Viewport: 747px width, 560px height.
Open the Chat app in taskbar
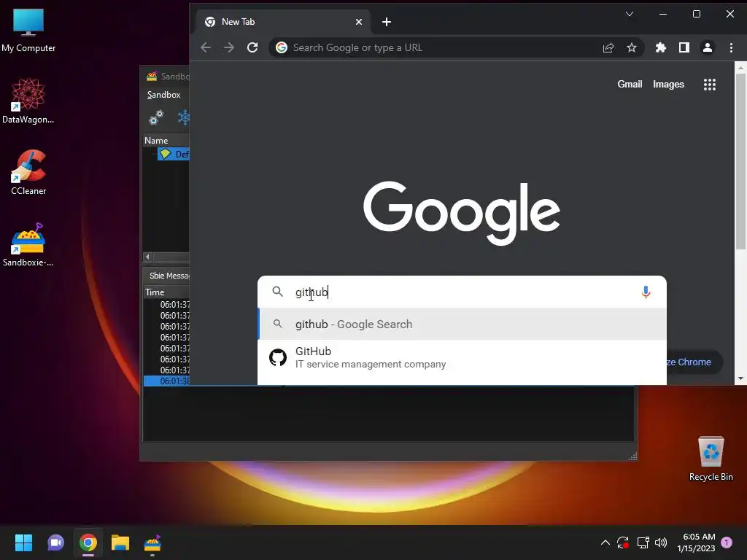(55, 542)
